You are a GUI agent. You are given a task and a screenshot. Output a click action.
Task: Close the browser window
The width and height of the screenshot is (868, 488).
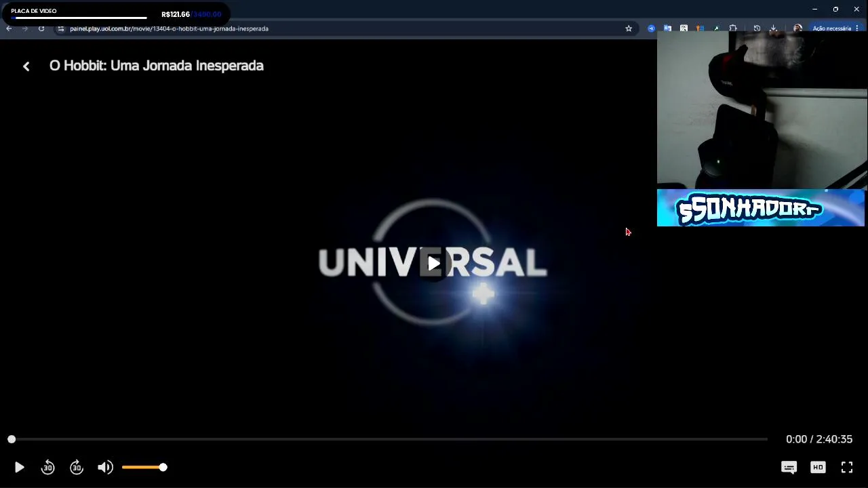(x=856, y=9)
